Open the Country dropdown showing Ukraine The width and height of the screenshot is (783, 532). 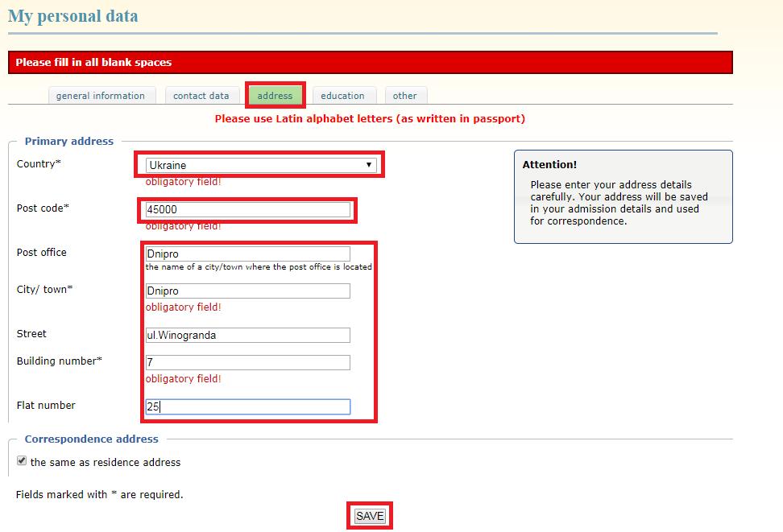pos(261,165)
